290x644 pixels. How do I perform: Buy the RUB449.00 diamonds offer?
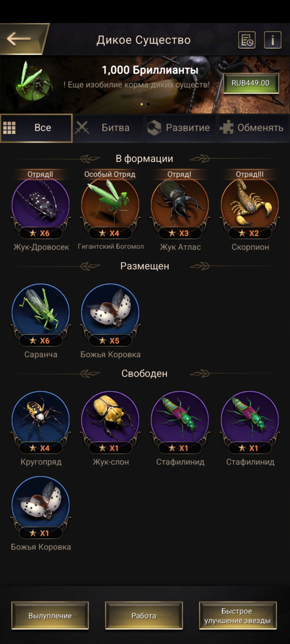click(x=251, y=83)
